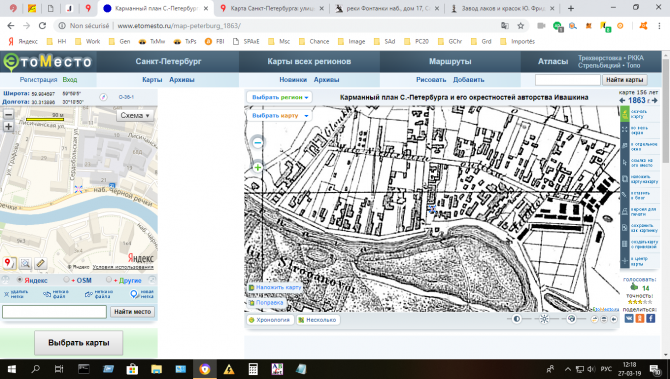Open Windows Start menu
The height and width of the screenshot is (379, 670).
tap(12, 369)
